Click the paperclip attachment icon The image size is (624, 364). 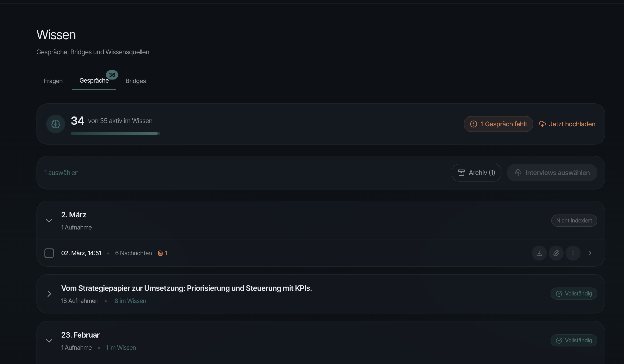click(556, 253)
